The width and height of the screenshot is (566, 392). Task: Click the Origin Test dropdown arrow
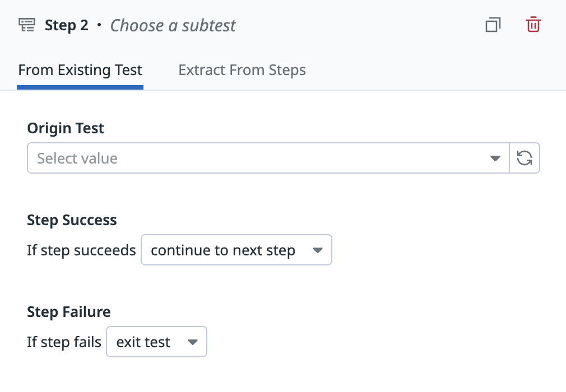[495, 158]
